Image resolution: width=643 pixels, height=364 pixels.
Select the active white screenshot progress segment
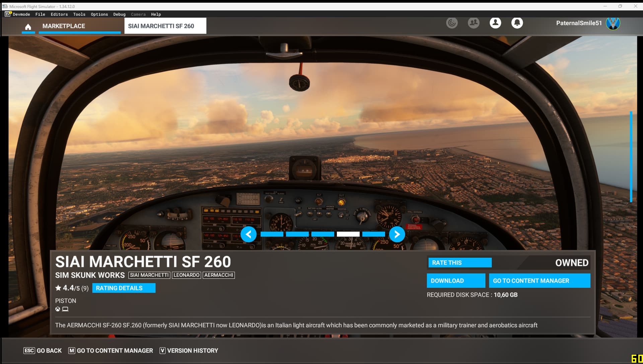(348, 234)
